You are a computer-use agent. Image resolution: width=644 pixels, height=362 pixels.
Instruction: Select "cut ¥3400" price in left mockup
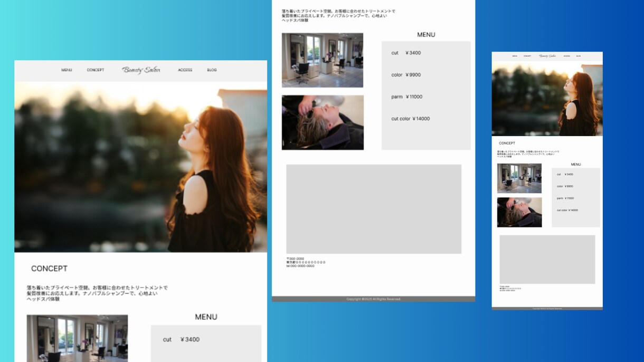[181, 339]
